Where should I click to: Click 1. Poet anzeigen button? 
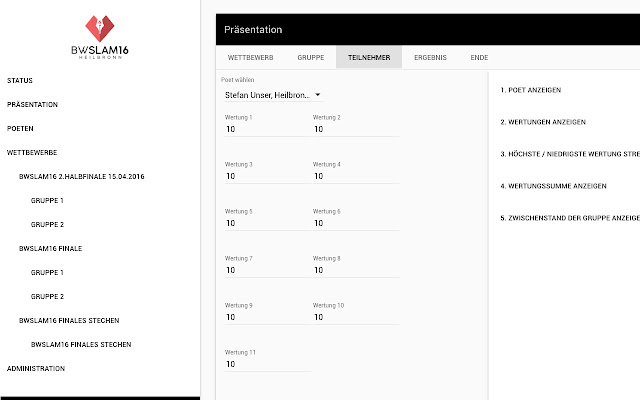(x=531, y=90)
